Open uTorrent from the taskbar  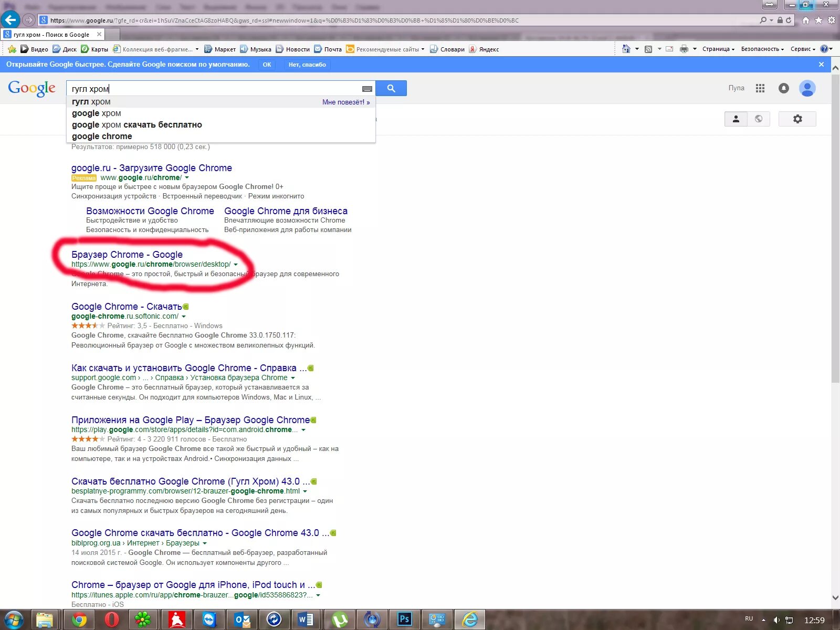[340, 620]
